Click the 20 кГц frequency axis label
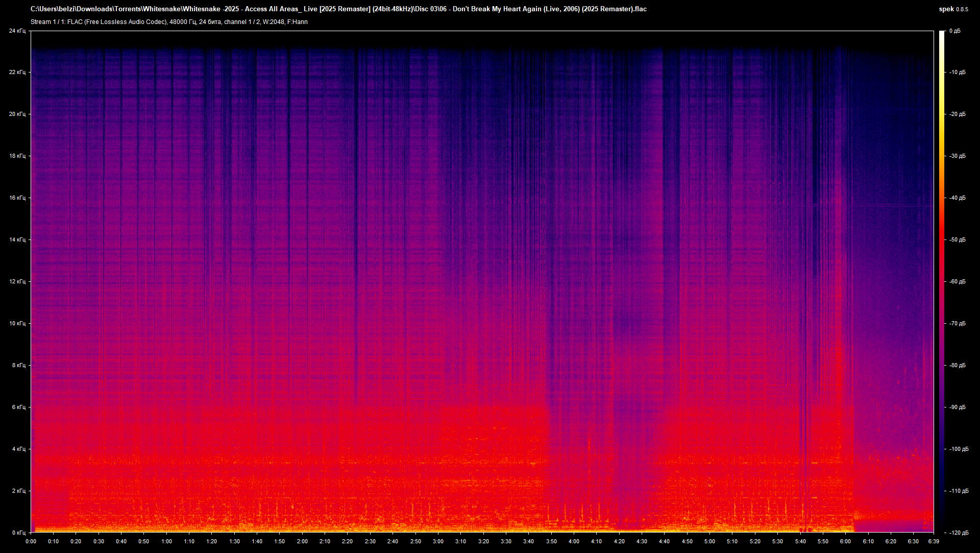 [x=16, y=114]
